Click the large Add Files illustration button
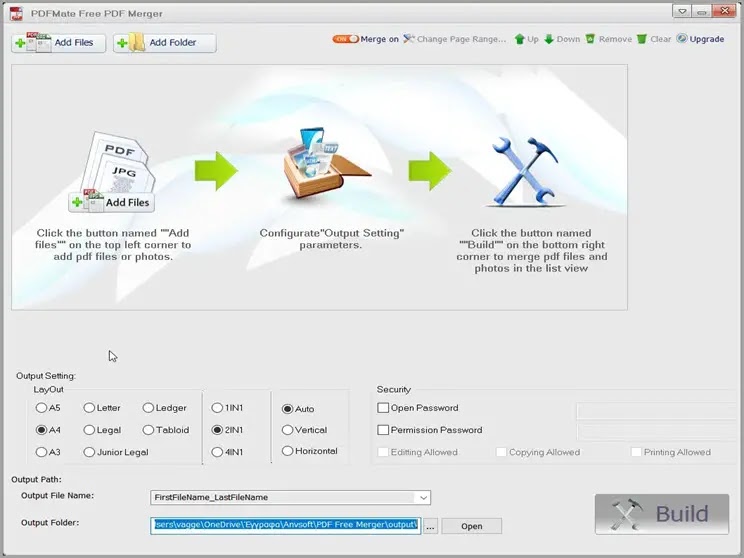The width and height of the screenshot is (744, 558). pyautogui.click(x=112, y=203)
